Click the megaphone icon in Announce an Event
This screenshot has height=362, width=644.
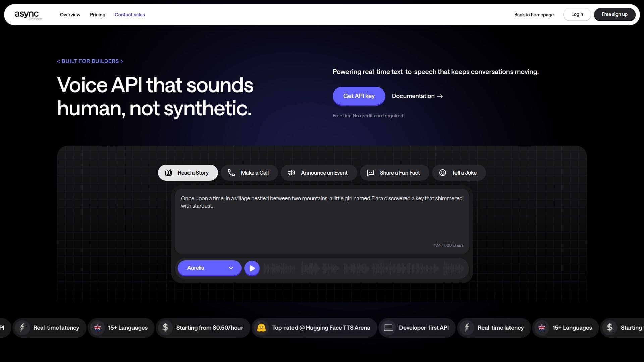(x=291, y=173)
